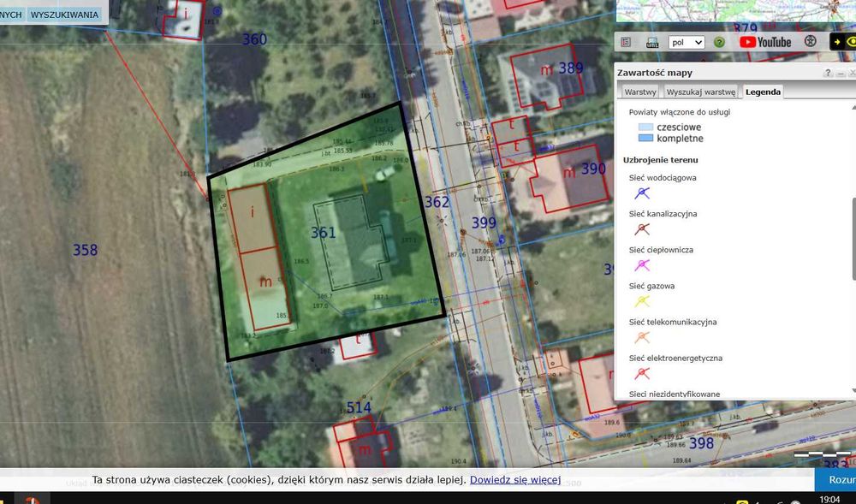Click the Sieć elektroenergetyczna legend symbol
This screenshot has height=504, width=856.
pos(642,374)
